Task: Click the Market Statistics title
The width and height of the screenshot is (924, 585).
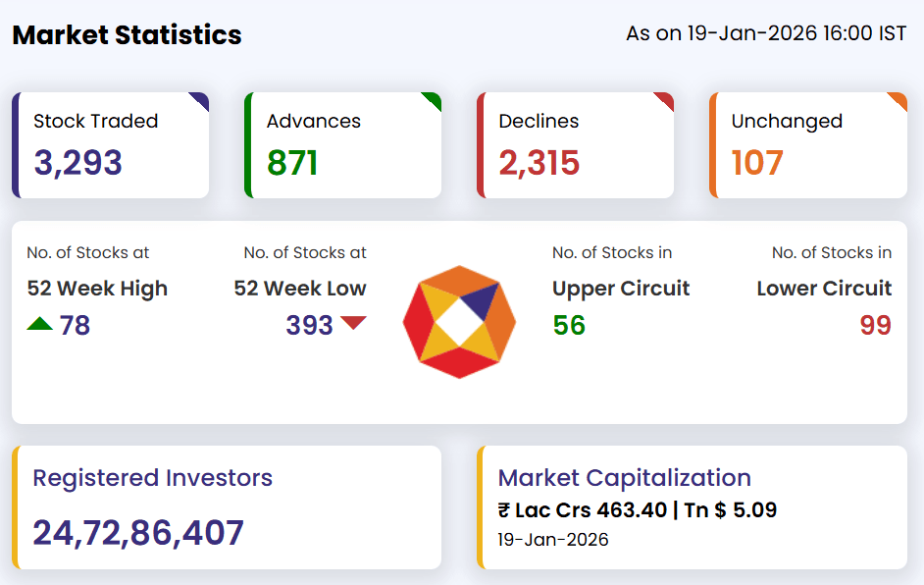Action: coord(127,35)
